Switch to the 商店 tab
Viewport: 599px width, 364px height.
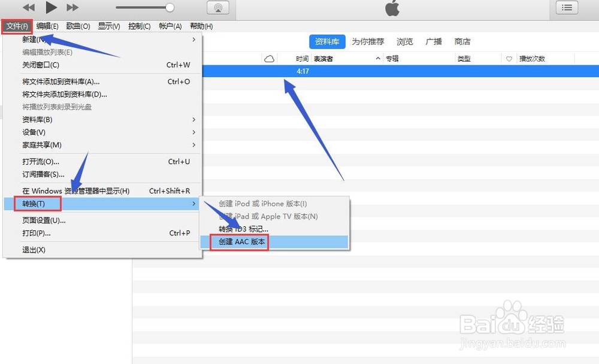coord(462,42)
